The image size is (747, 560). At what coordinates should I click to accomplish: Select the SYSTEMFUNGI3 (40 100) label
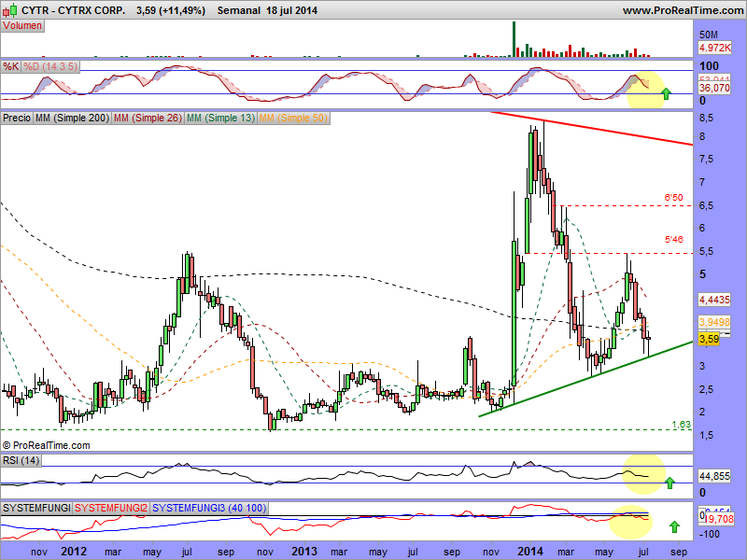point(209,508)
